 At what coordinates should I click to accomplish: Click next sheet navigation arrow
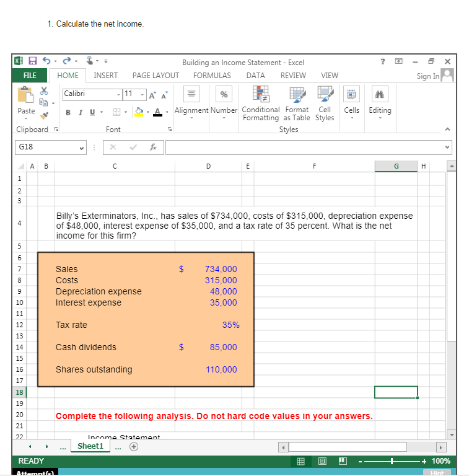click(x=46, y=446)
